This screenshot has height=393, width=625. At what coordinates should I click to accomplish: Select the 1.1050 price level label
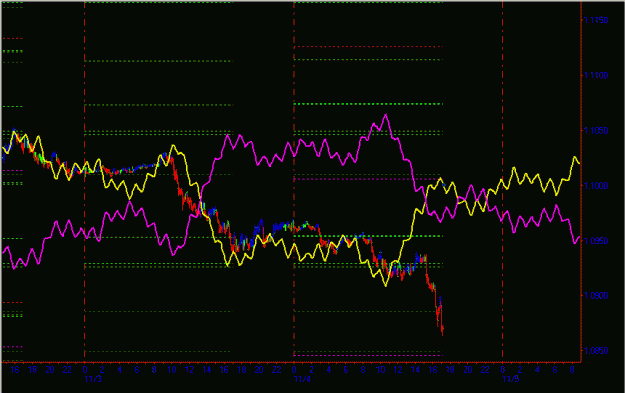596,130
